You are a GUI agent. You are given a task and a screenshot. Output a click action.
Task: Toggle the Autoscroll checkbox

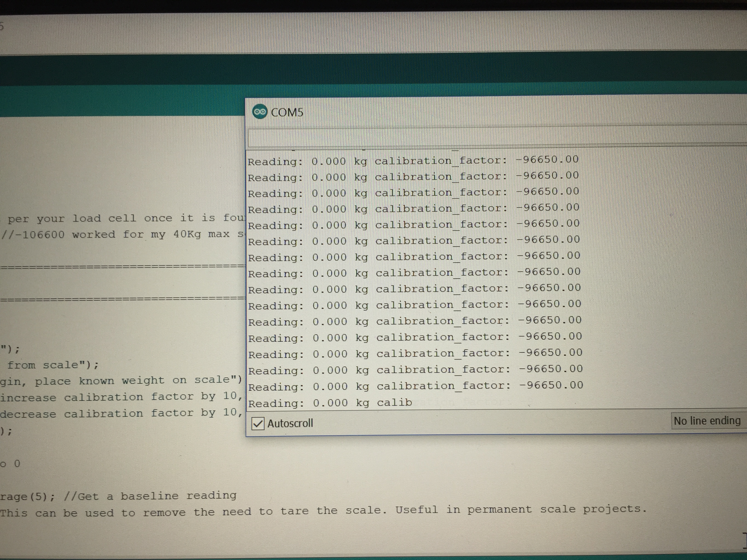pos(258,423)
